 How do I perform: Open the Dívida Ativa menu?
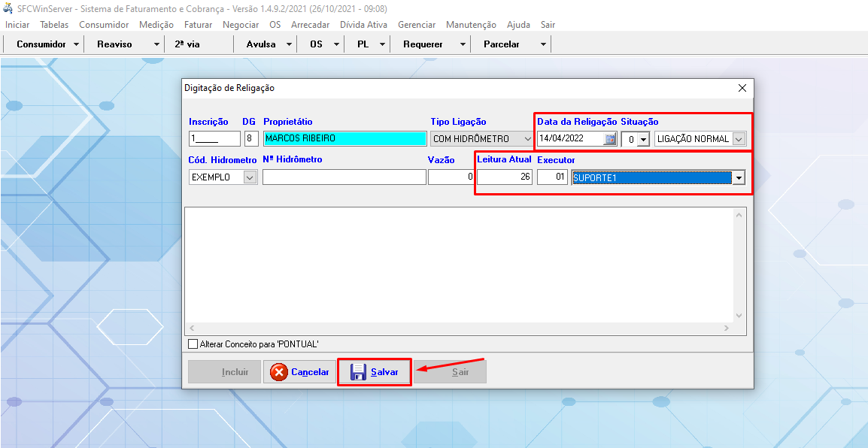363,25
